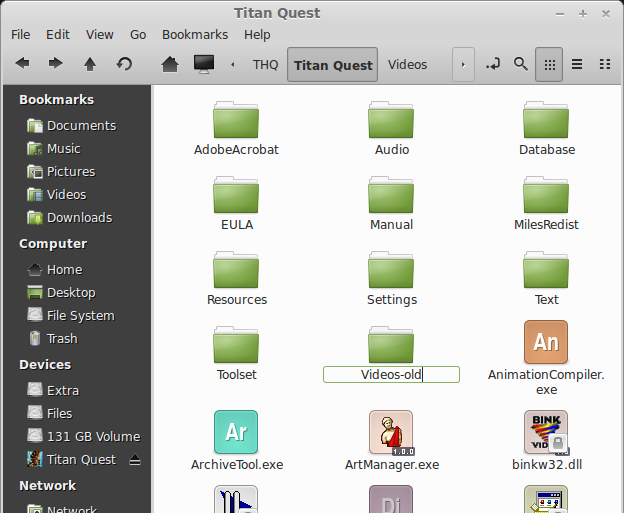Select the Resources folder icon
Screen dimensions: 624x513
coord(236,270)
